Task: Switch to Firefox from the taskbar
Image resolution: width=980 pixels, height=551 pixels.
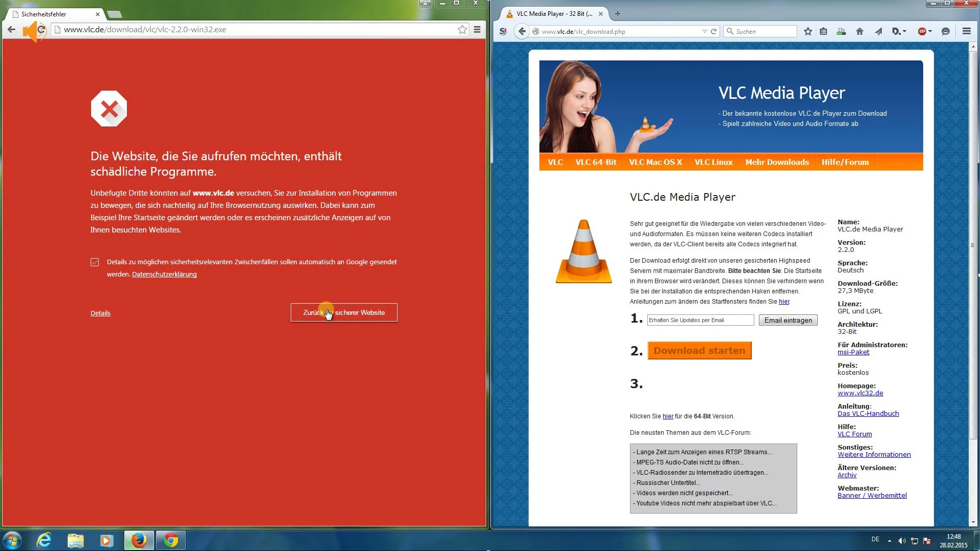Action: [x=139, y=540]
